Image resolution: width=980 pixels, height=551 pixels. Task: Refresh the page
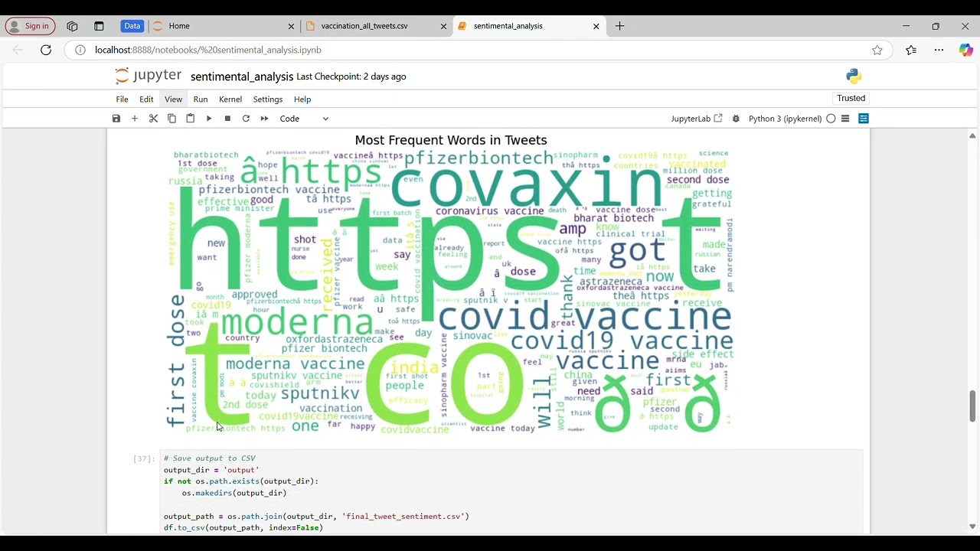point(46,50)
